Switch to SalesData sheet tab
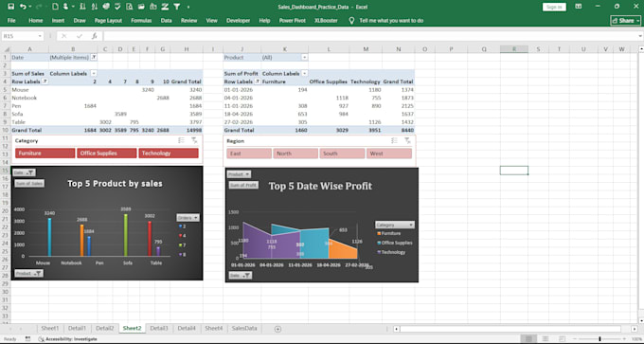The height and width of the screenshot is (344, 644). 244,329
